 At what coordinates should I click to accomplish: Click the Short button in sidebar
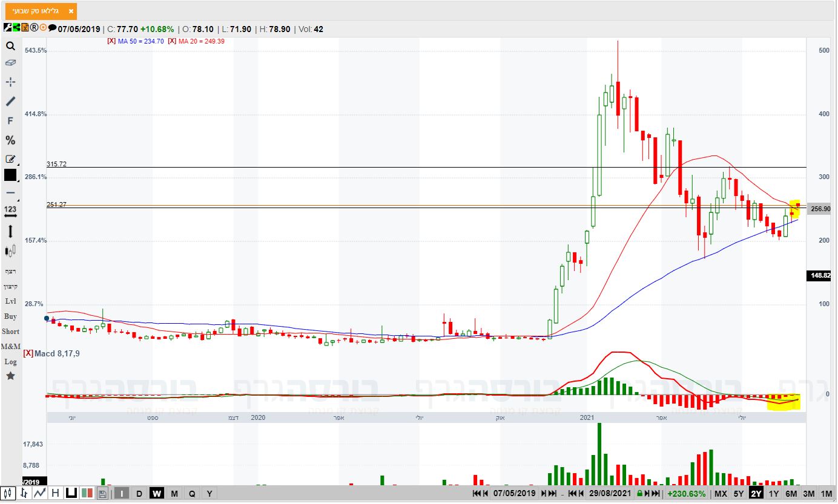point(10,332)
